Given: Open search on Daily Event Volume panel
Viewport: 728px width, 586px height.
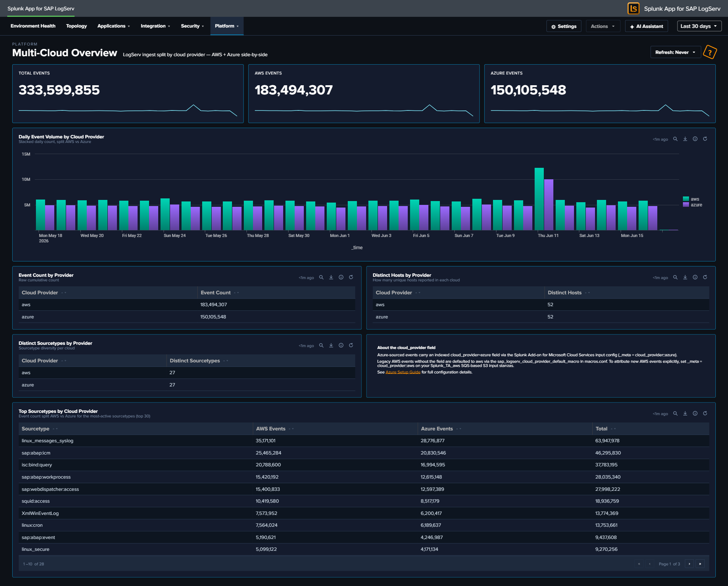Looking at the screenshot, I should 675,139.
